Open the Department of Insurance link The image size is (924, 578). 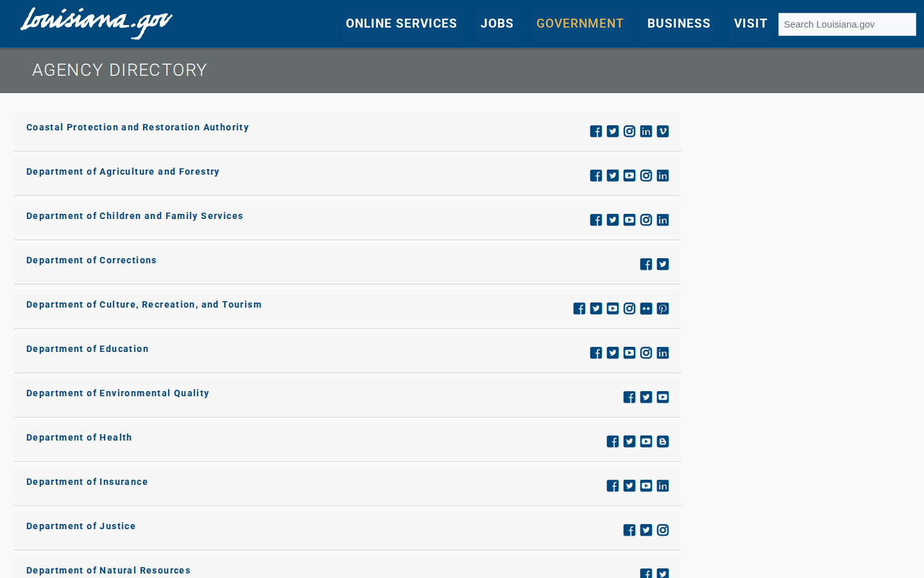[87, 482]
